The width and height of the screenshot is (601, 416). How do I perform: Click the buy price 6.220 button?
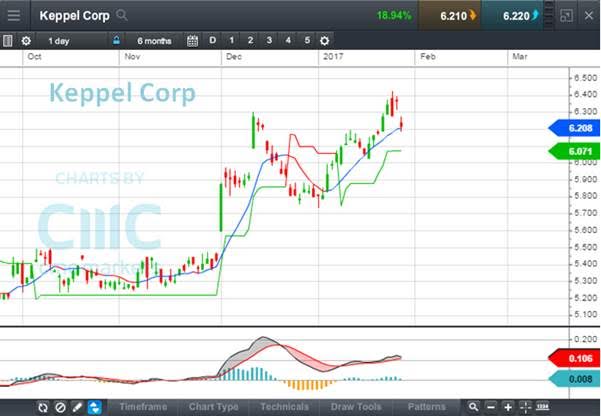point(512,16)
